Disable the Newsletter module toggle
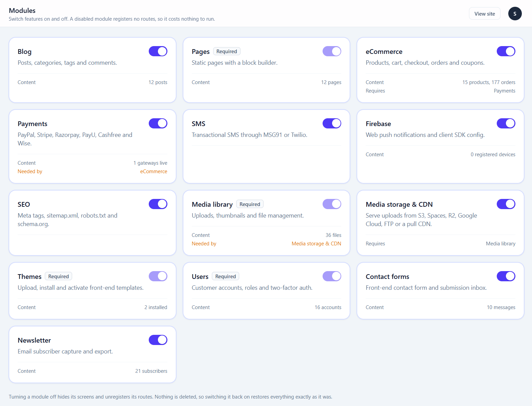 tap(158, 340)
